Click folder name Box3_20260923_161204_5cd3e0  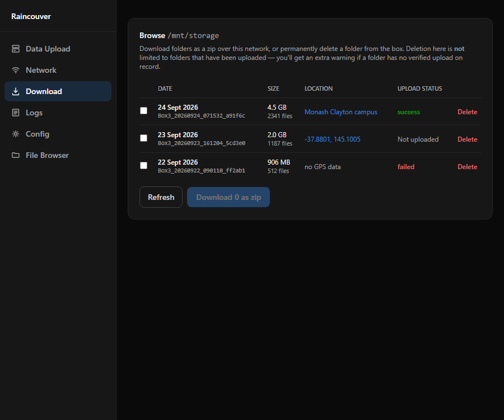202,143
